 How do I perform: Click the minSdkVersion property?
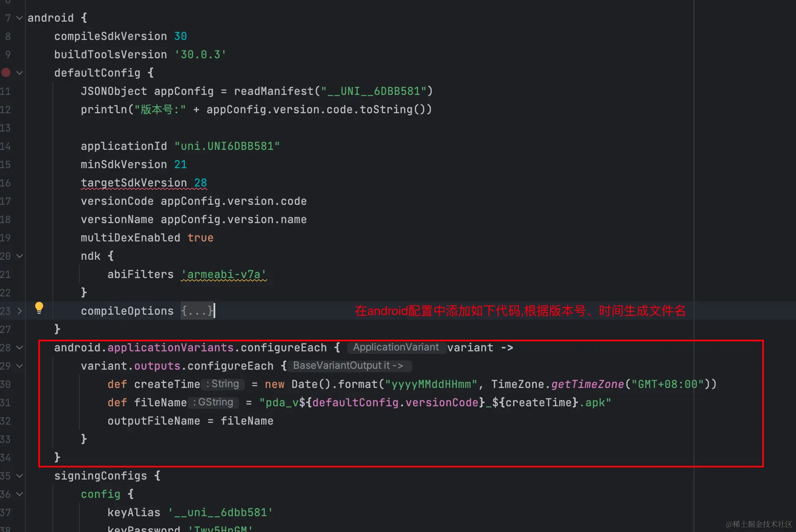124,164
